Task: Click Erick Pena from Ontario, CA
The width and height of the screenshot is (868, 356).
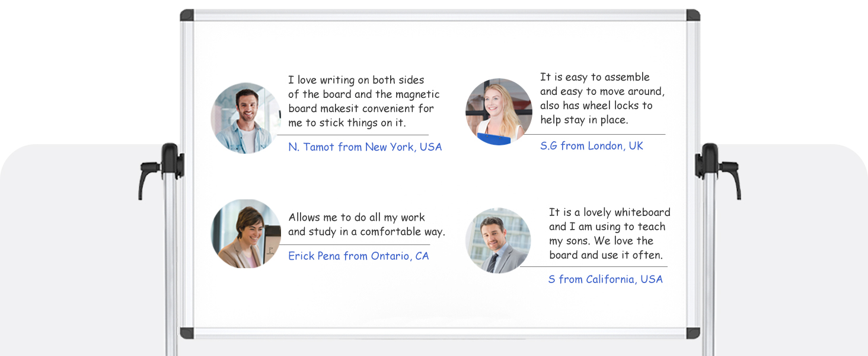Action: click(358, 256)
